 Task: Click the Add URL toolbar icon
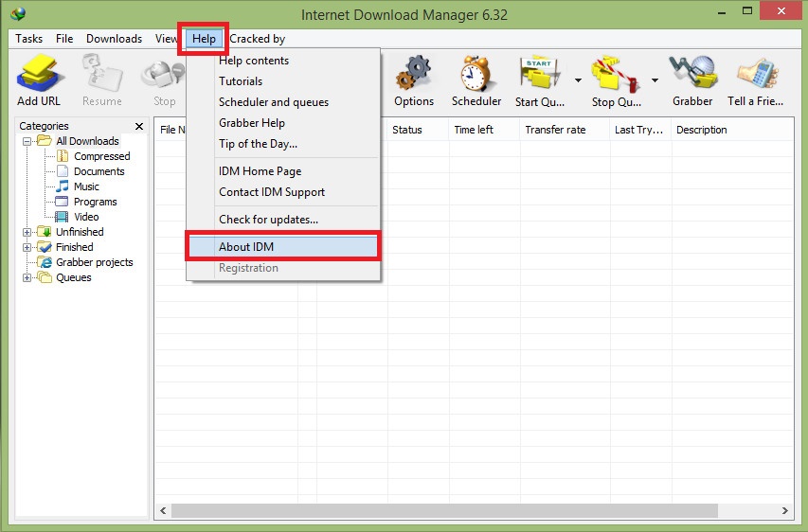click(39, 73)
